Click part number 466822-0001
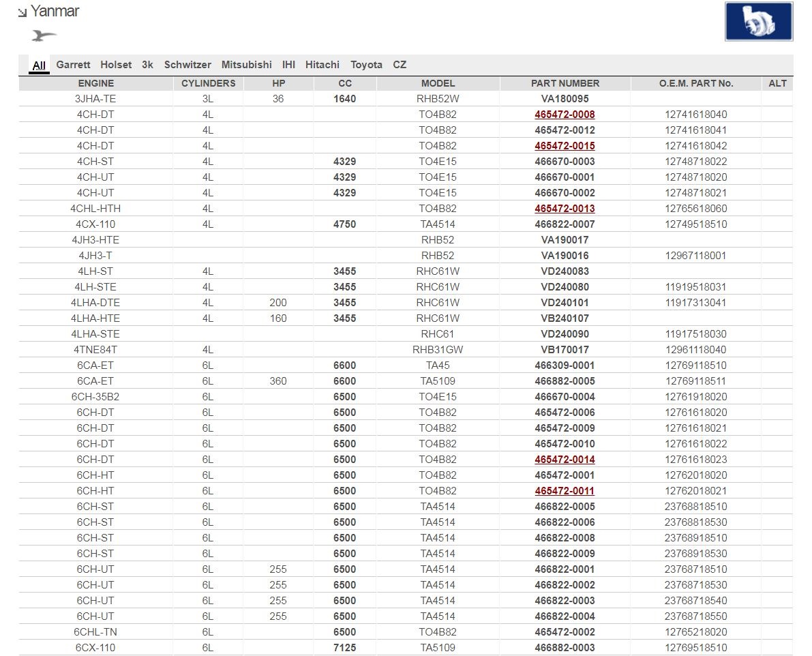 565,569
